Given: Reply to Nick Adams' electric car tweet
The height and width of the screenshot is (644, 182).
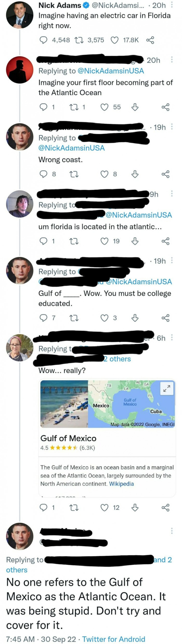Looking at the screenshot, I should click(x=44, y=40).
